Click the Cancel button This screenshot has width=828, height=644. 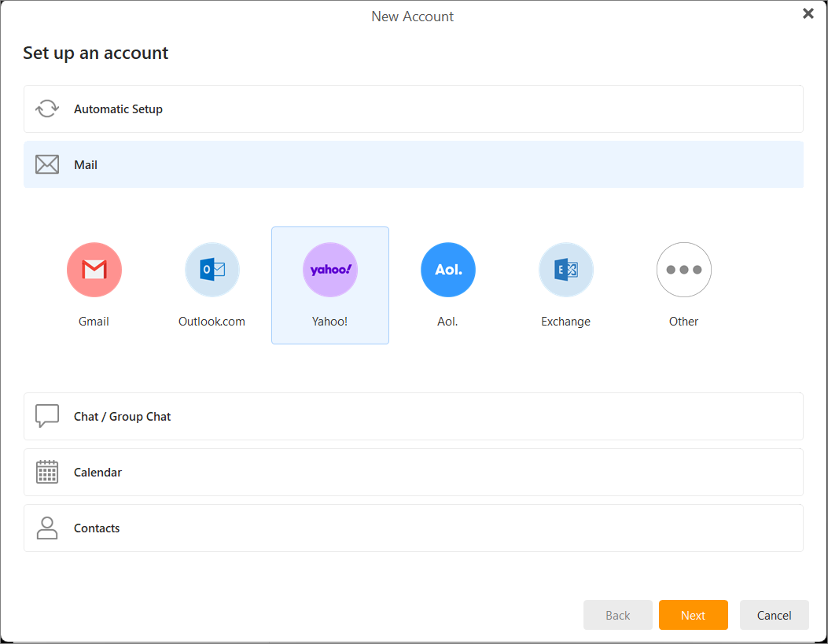(x=775, y=615)
